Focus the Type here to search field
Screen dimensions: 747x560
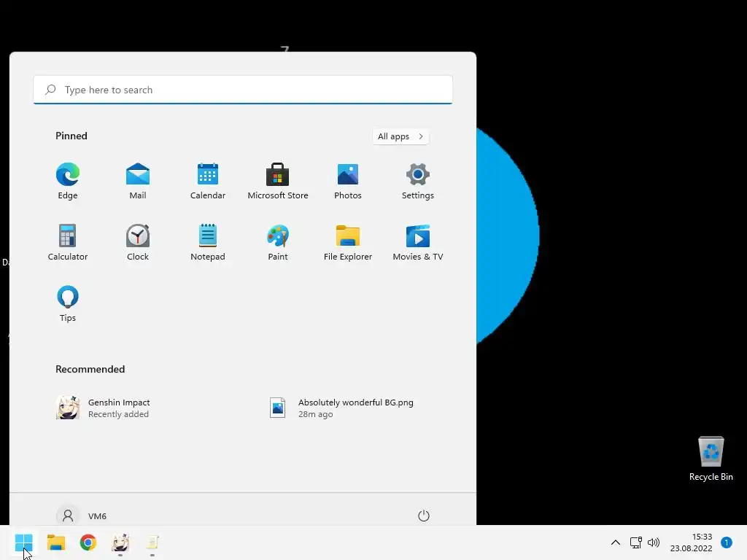(x=243, y=90)
